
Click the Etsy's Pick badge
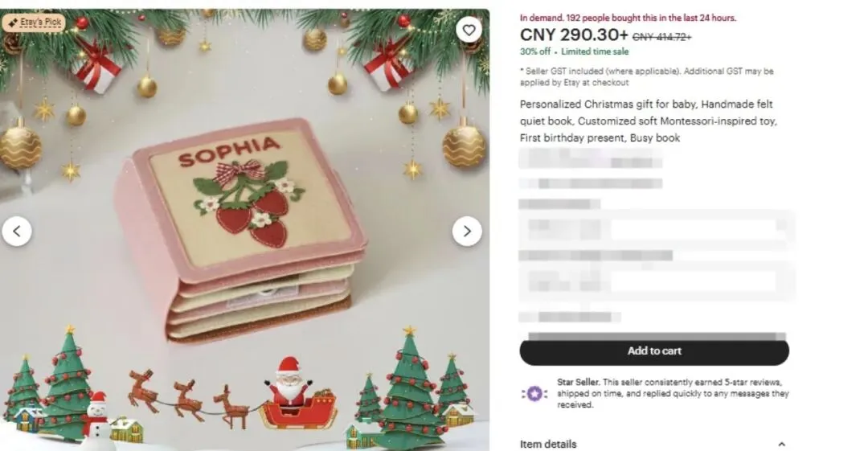[35, 23]
